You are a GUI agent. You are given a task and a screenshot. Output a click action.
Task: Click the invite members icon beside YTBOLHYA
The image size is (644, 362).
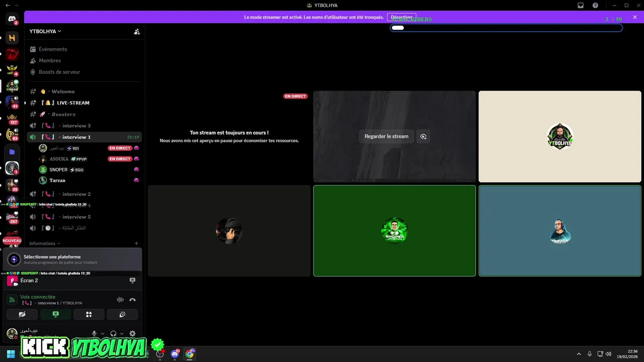[x=137, y=31]
